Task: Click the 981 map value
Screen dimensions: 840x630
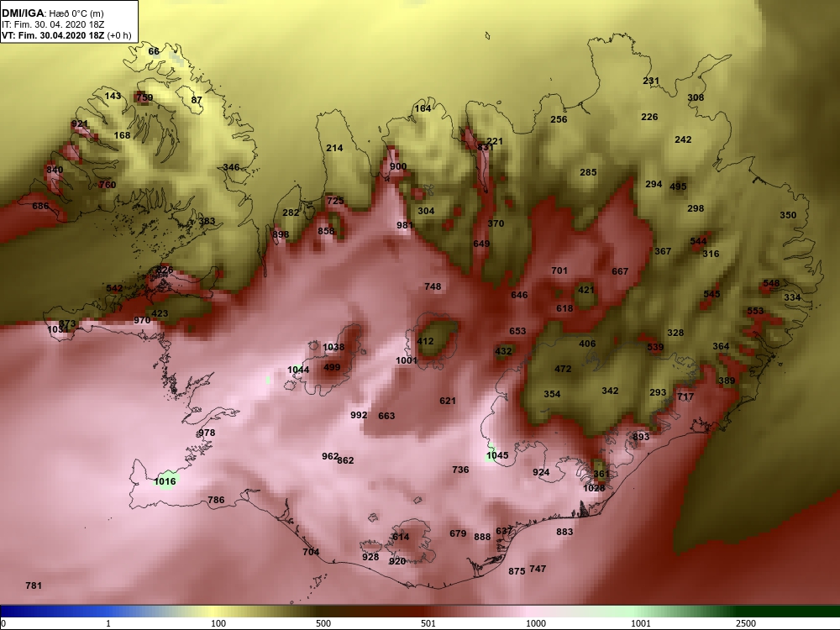Action: point(405,225)
